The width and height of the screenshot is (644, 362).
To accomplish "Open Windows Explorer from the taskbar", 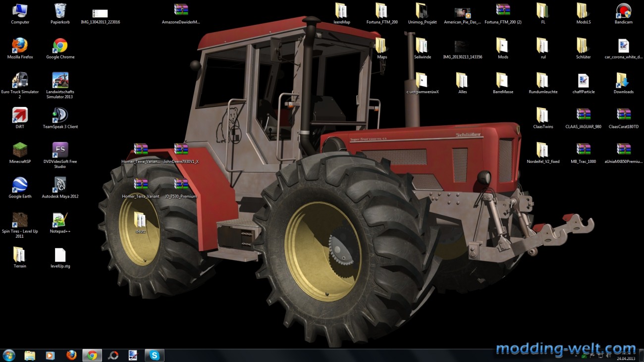I will (30, 355).
